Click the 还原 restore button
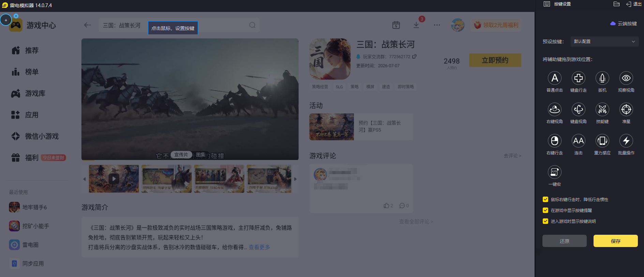This screenshot has width=644, height=277. pos(565,241)
